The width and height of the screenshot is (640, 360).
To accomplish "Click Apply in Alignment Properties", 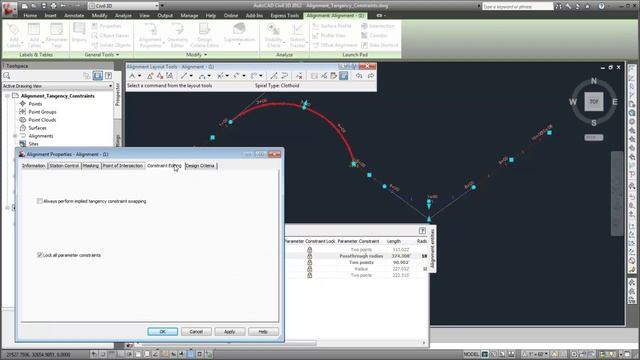I will 229,331.
